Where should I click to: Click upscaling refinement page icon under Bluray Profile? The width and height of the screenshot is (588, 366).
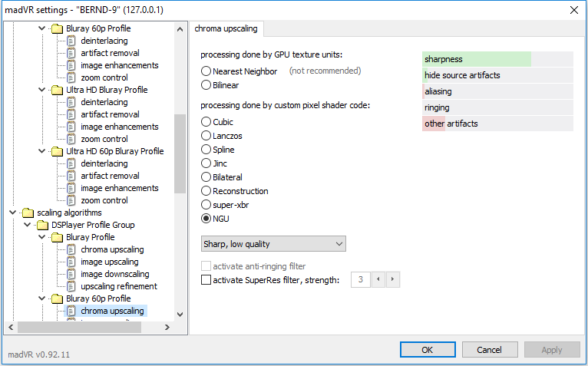pos(71,286)
